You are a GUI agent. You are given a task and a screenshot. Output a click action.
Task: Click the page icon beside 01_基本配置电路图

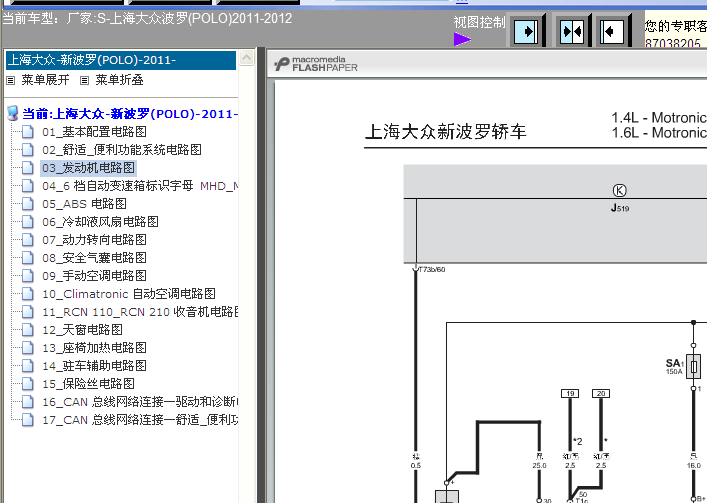(x=28, y=132)
